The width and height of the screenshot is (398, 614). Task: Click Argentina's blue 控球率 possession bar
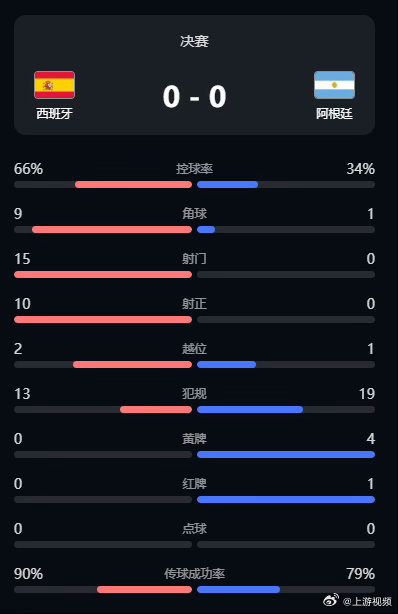228,184
